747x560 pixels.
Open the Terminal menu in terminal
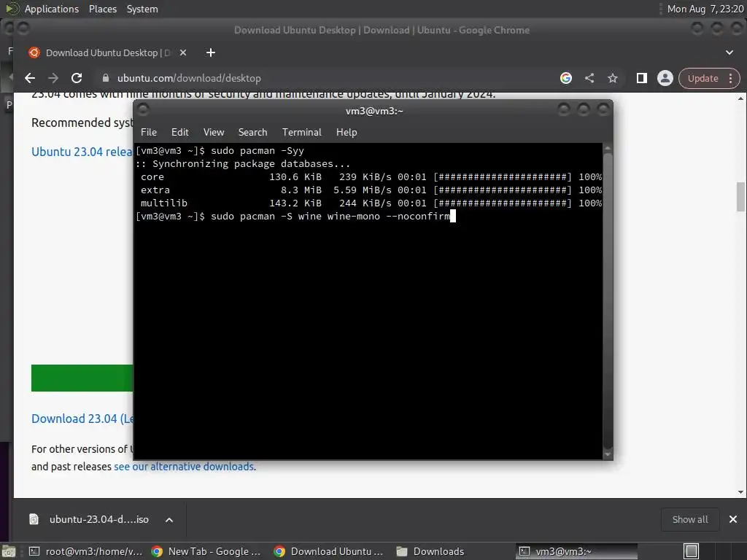[x=301, y=133]
